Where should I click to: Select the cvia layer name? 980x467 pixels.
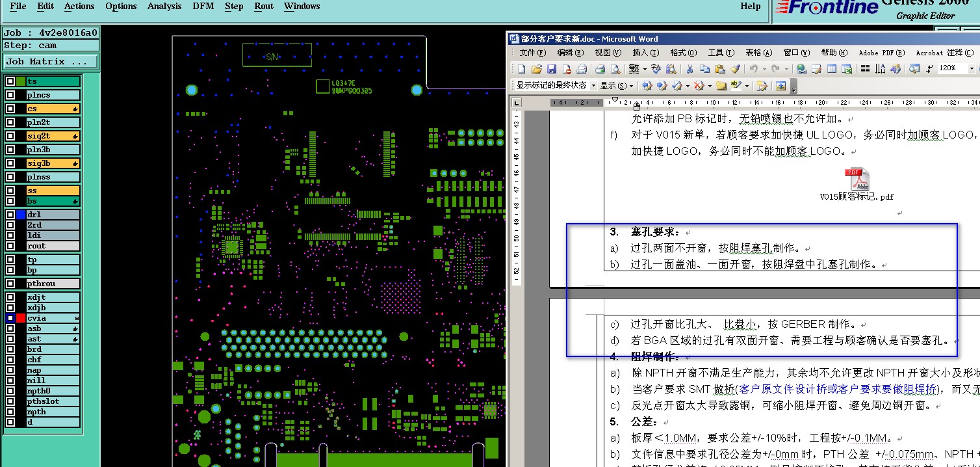[53, 318]
